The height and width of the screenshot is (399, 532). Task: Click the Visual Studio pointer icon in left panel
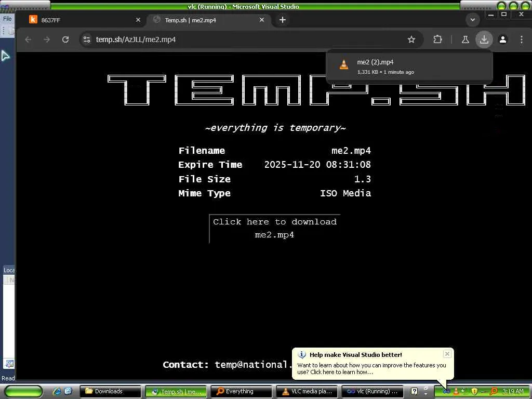[5, 56]
